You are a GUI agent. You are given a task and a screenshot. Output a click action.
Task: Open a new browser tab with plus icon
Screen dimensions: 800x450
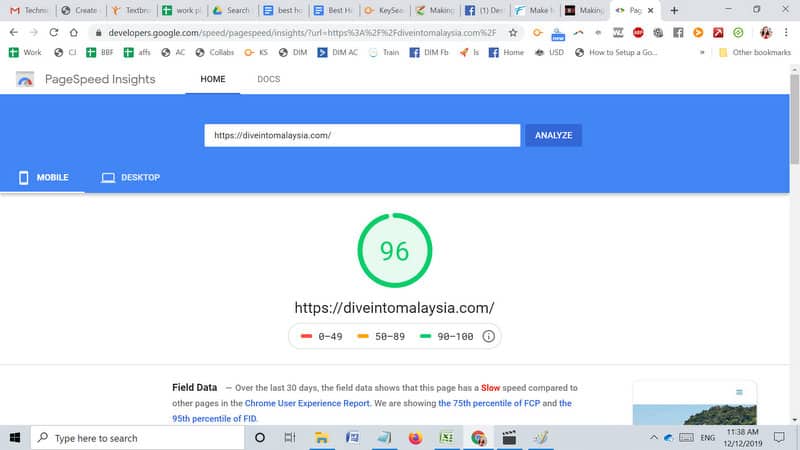tap(674, 10)
